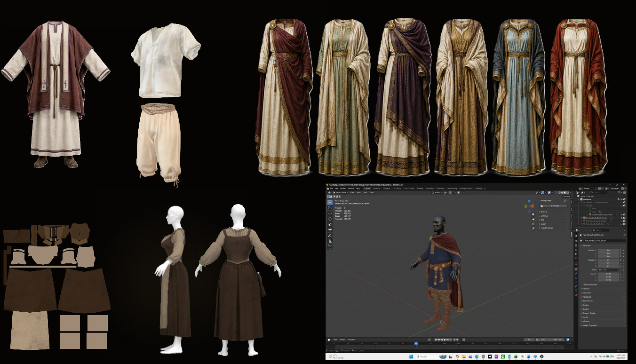Image resolution: width=636 pixels, height=364 pixels.
Task: Select the Move tool in viewport toolbar
Action: (330, 214)
